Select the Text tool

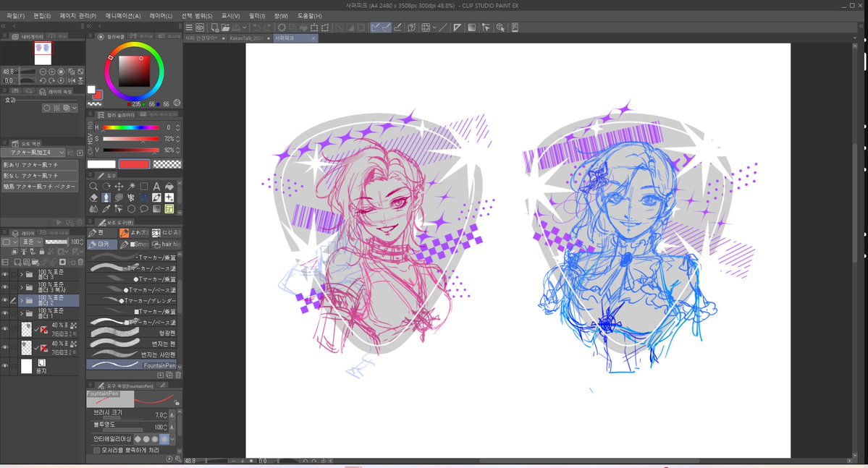click(x=156, y=187)
